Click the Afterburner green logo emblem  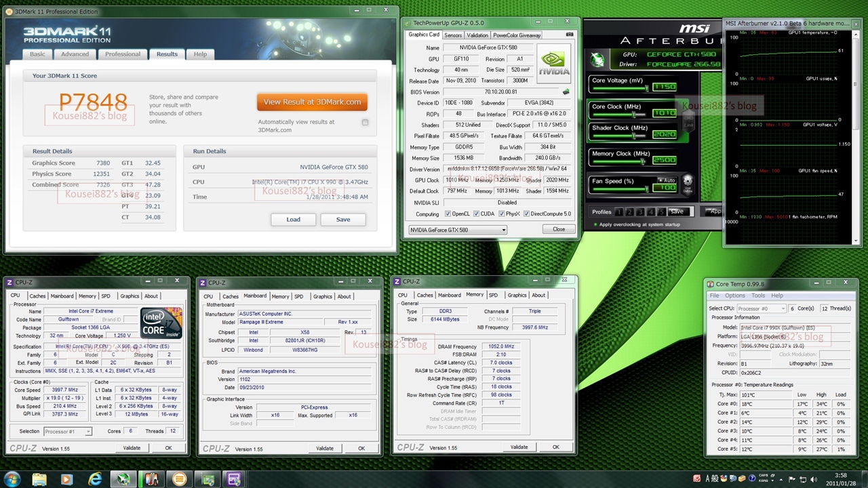tap(597, 60)
